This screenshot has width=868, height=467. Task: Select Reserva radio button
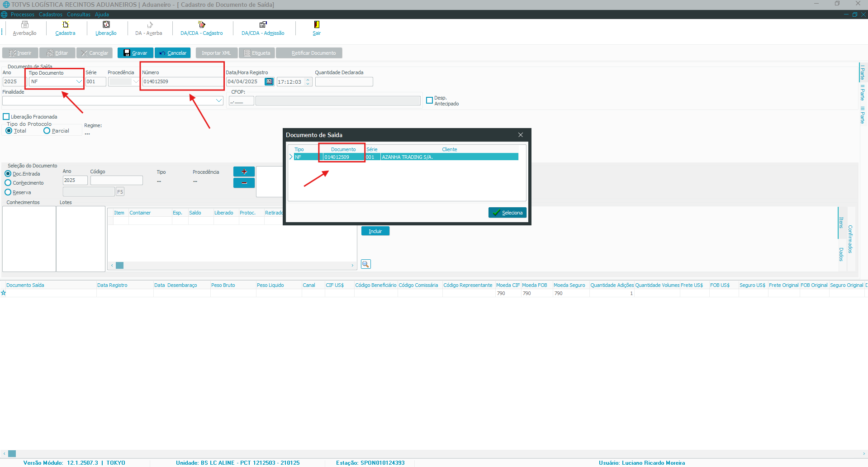8,192
